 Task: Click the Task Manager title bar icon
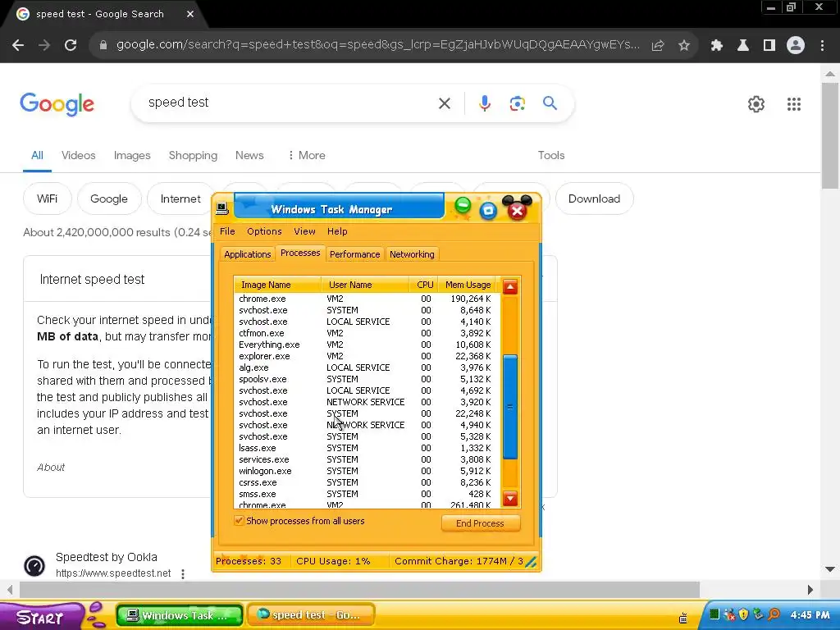click(222, 208)
